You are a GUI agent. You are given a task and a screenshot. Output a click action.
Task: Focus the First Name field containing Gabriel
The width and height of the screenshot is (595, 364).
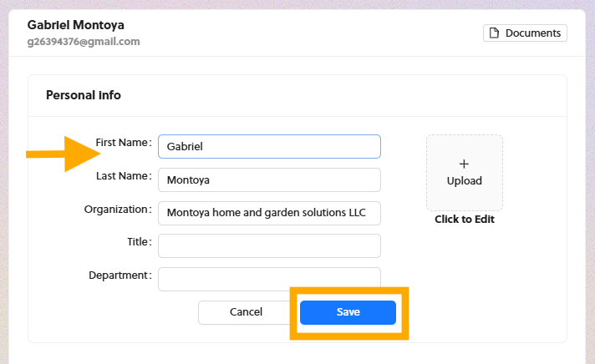click(x=269, y=147)
